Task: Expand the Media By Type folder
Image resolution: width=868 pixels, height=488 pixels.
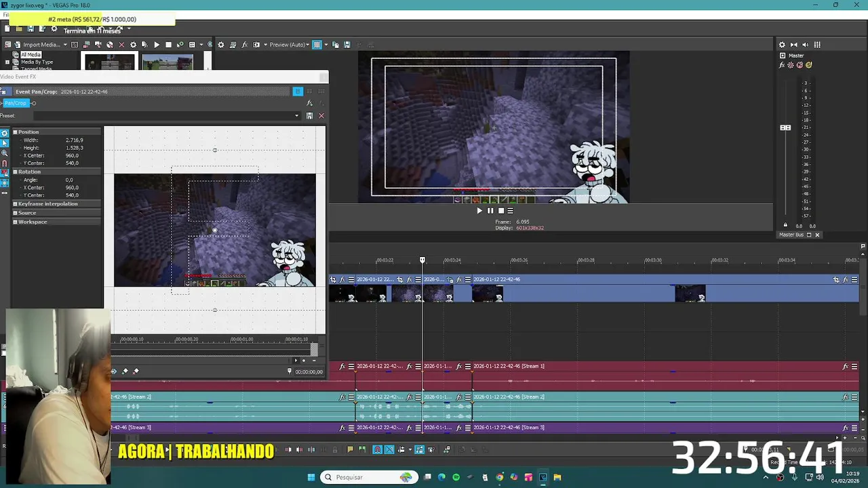Action: pos(7,62)
